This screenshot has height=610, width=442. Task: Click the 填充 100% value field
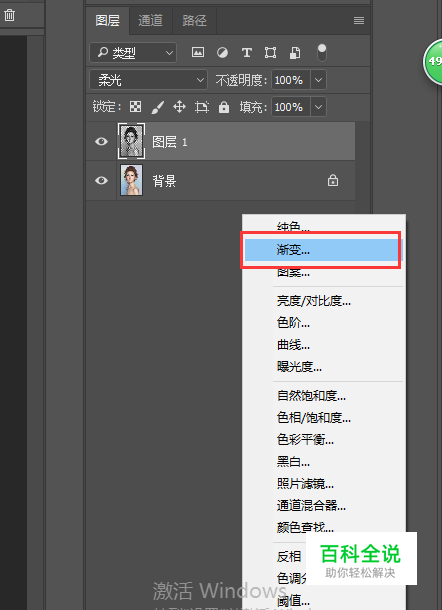pos(290,107)
